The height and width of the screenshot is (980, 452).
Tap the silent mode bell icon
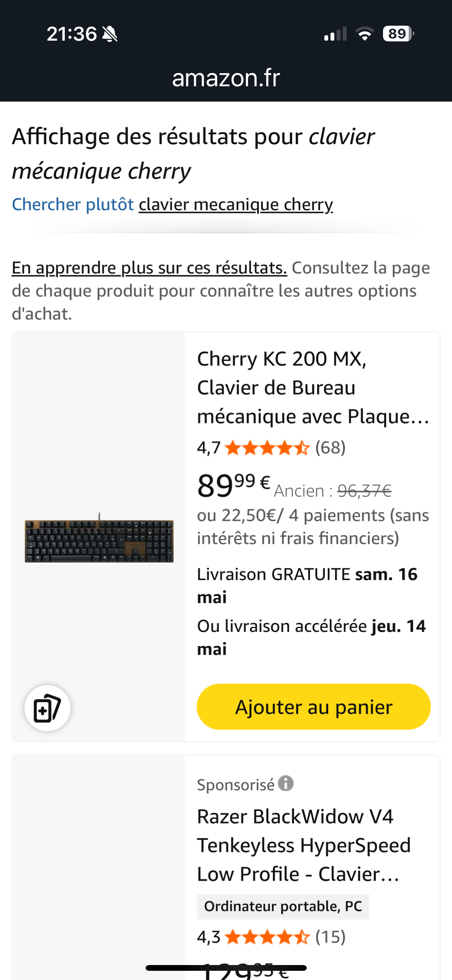tap(110, 34)
